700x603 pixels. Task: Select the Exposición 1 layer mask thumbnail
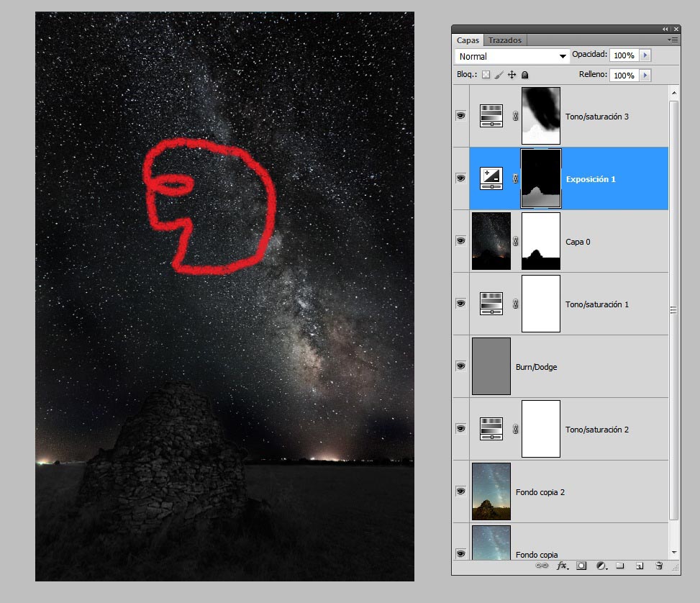(x=540, y=178)
